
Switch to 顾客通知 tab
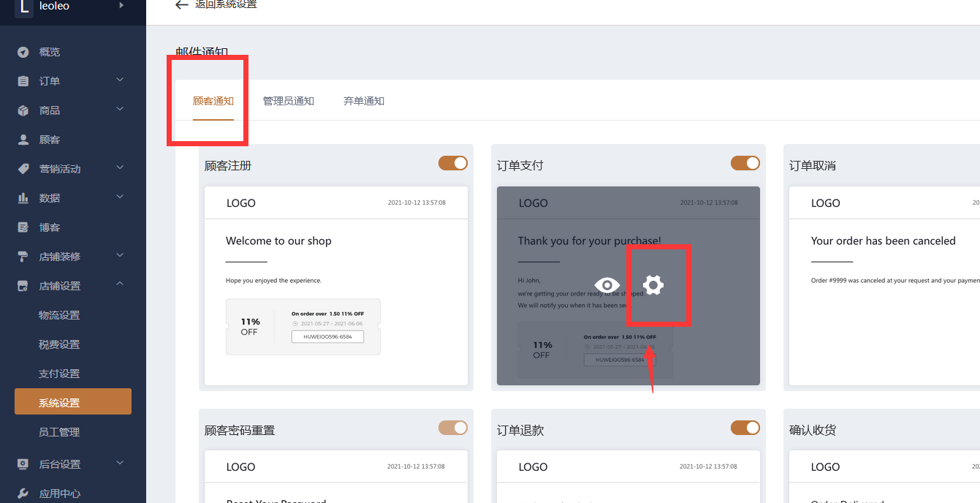click(x=213, y=101)
